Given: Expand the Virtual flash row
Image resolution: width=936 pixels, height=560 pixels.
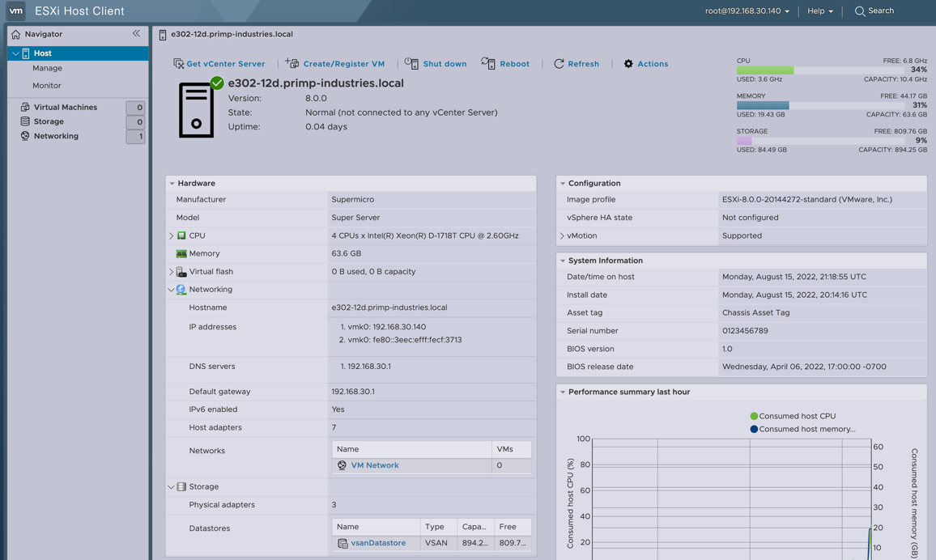Looking at the screenshot, I should 172,271.
